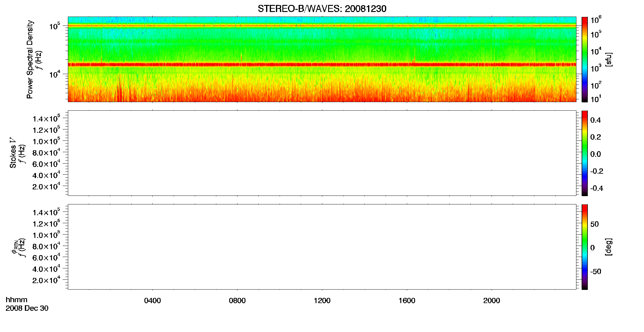Click the 0800 time tick label
Image resolution: width=644 pixels, height=332 pixels.
click(237, 301)
